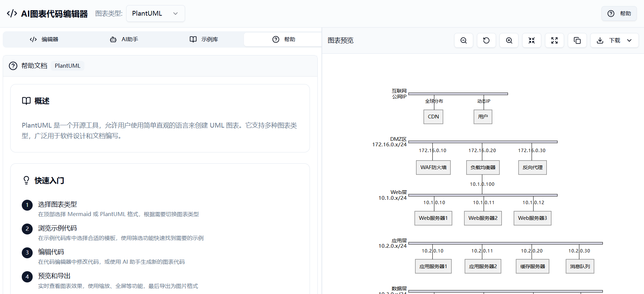The height and width of the screenshot is (294, 644).
Task: Click step 3 number circle
Action: pyautogui.click(x=27, y=253)
